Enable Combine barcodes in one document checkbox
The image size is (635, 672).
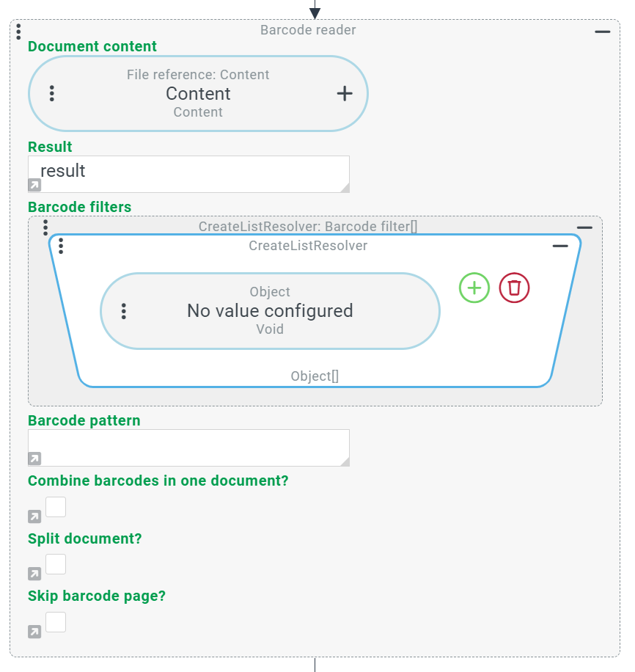coord(56,507)
